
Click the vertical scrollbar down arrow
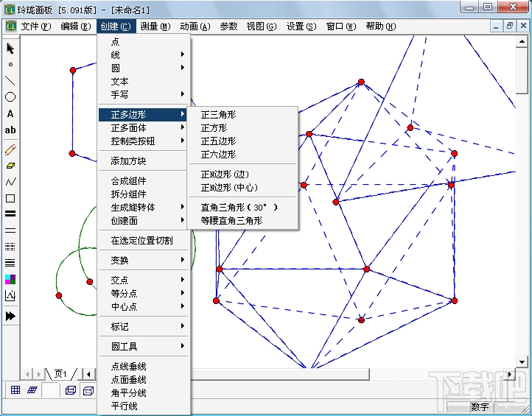pyautogui.click(x=522, y=362)
